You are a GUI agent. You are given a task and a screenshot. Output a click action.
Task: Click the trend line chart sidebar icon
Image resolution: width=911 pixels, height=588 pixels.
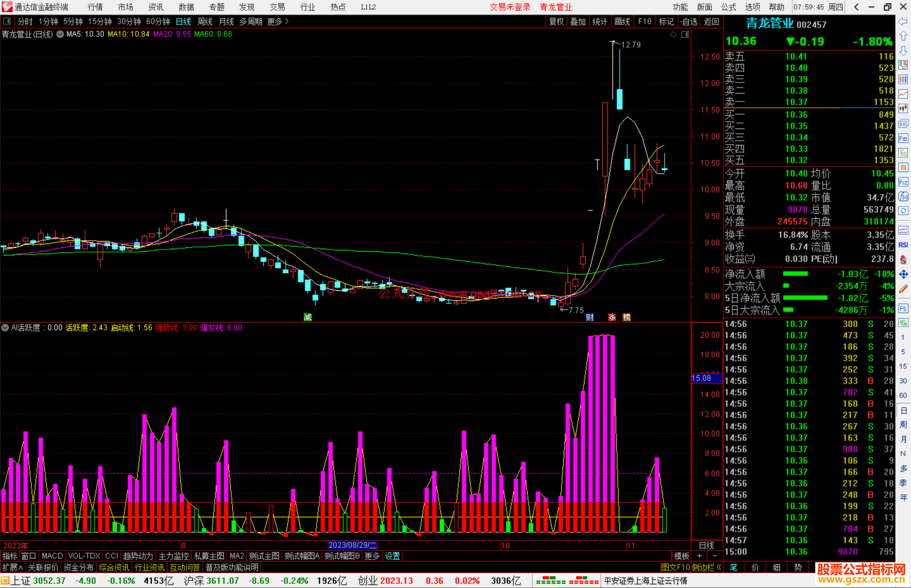coord(903,94)
